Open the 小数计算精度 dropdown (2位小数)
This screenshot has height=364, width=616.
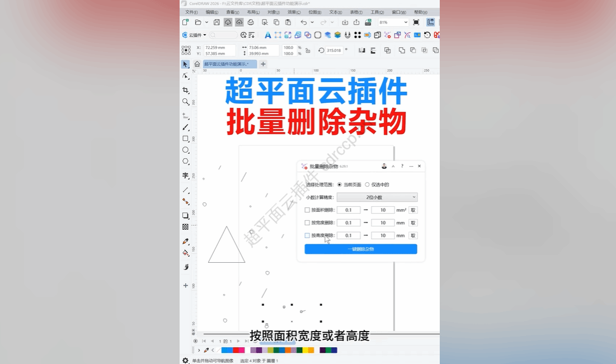point(377,197)
